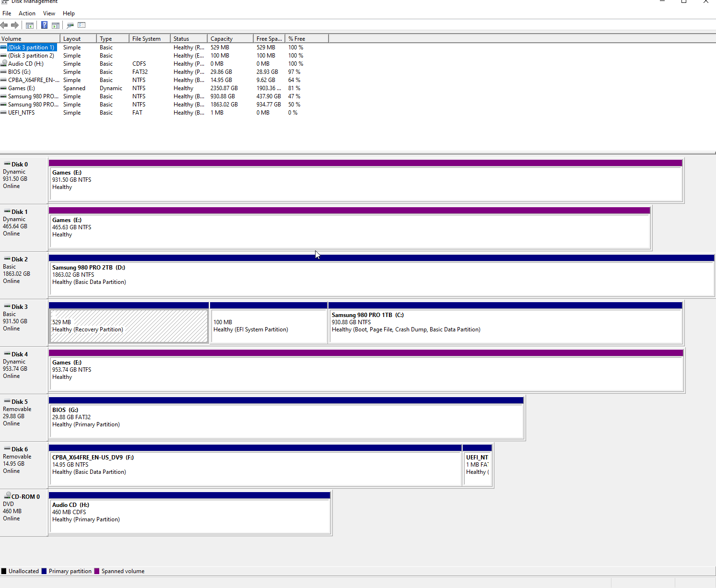Open the Help menu
The height and width of the screenshot is (588, 716).
[69, 13]
